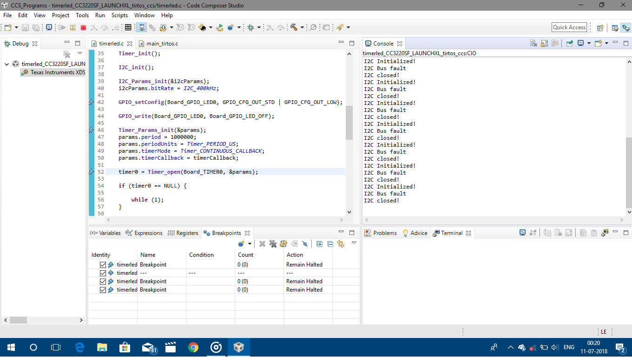Switch to main_tirtos.c editor tab
The width and height of the screenshot is (632, 364).
pyautogui.click(x=162, y=44)
